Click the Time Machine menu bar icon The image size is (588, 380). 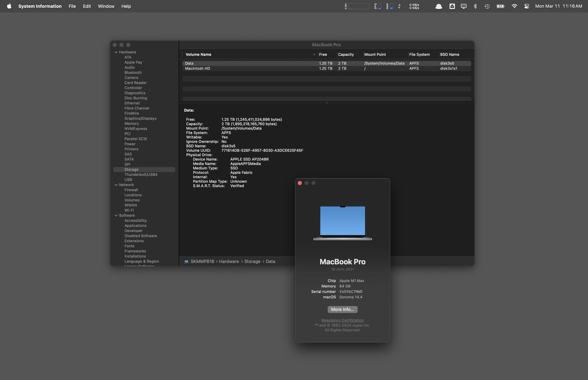(x=487, y=6)
